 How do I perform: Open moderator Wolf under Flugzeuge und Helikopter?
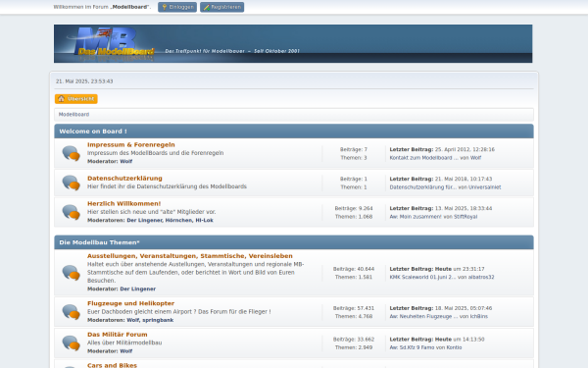(132, 320)
